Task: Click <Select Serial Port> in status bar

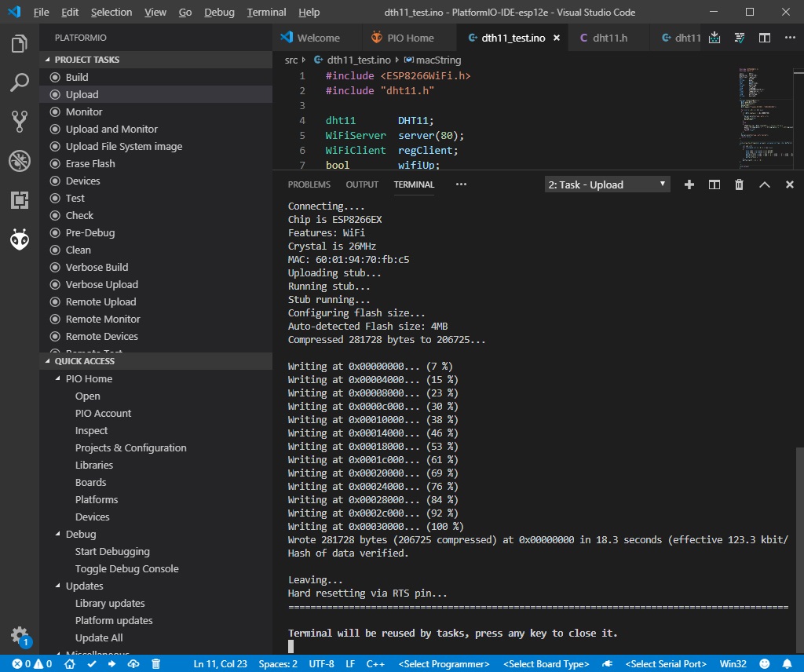Action: (666, 664)
